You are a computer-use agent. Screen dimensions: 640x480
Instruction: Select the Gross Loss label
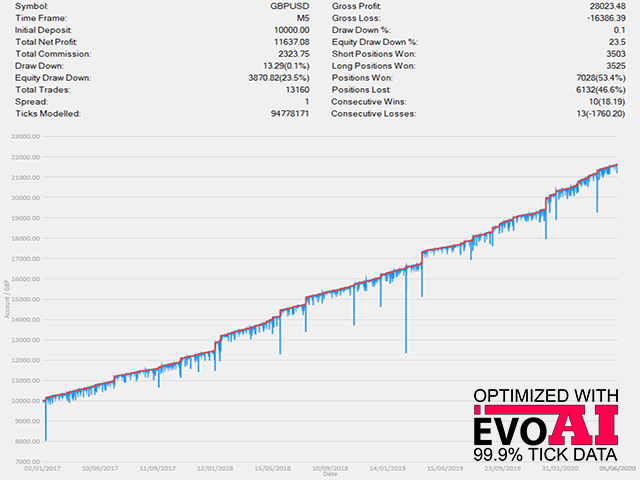(356, 18)
